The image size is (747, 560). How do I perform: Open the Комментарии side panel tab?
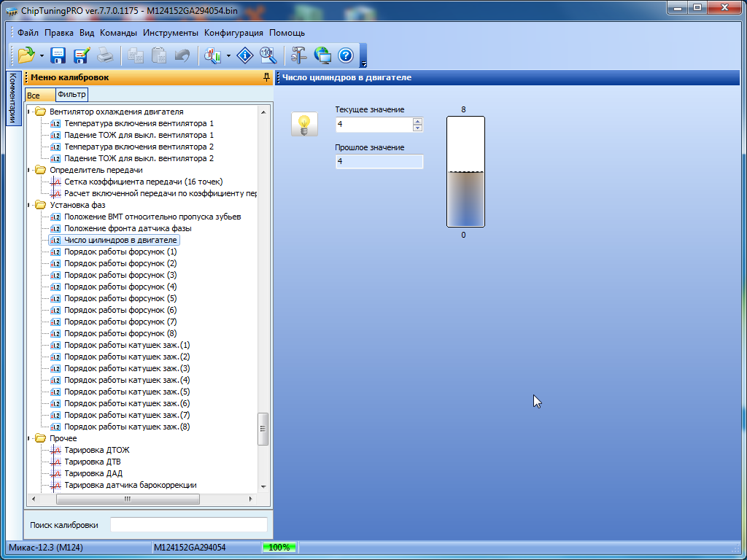tap(12, 98)
